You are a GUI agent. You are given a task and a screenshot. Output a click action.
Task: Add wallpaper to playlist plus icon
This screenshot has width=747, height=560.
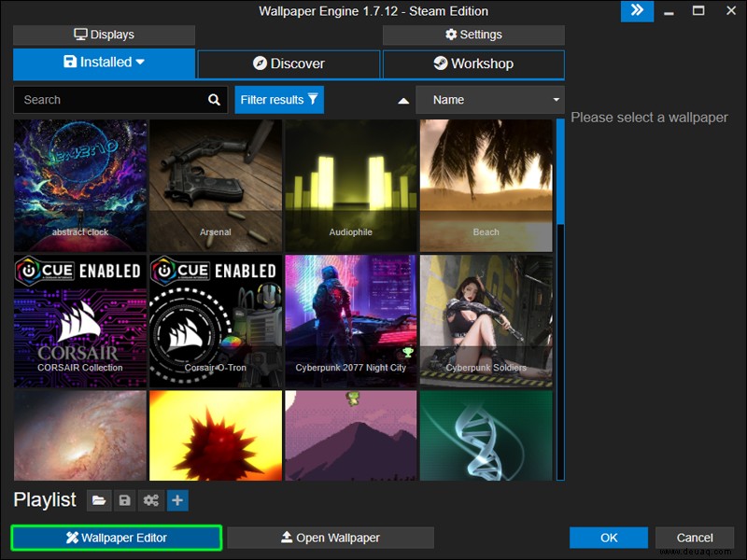[177, 500]
